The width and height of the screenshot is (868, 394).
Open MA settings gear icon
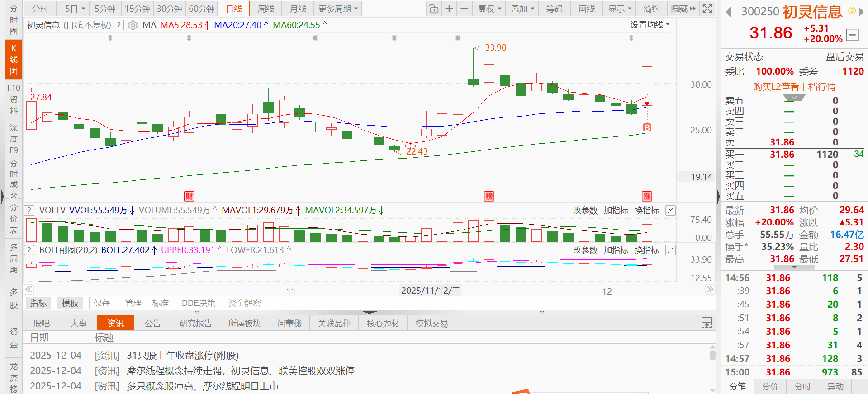pyautogui.click(x=133, y=25)
